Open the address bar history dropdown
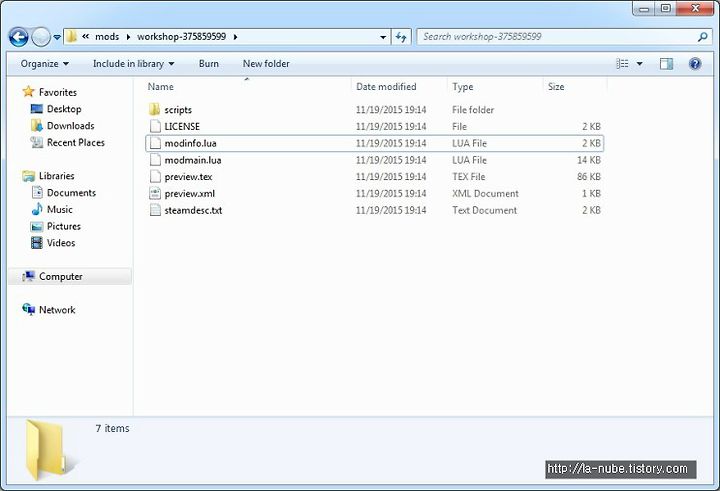This screenshot has width=720, height=491. pyautogui.click(x=383, y=37)
